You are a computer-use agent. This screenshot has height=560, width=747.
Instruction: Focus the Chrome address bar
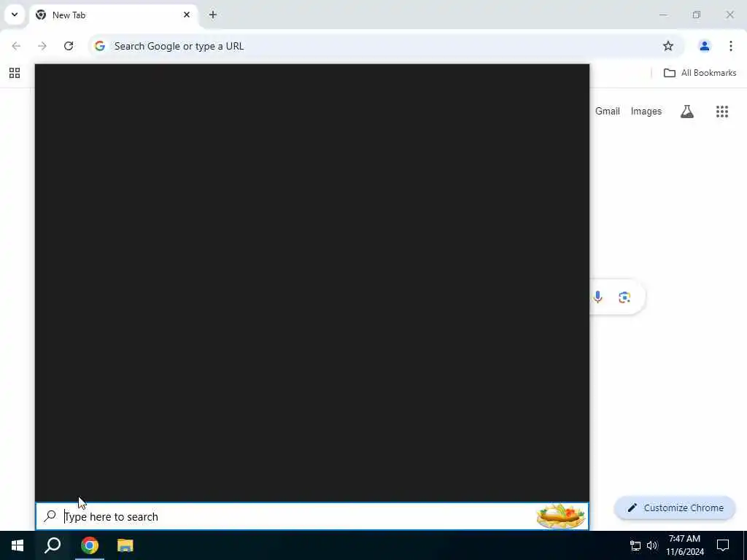click(x=386, y=46)
